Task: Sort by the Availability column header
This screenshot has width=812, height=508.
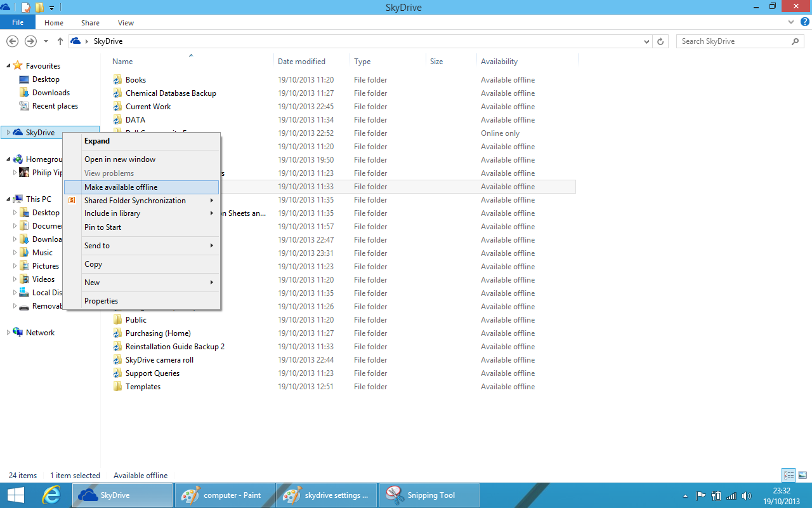Action: click(527, 62)
